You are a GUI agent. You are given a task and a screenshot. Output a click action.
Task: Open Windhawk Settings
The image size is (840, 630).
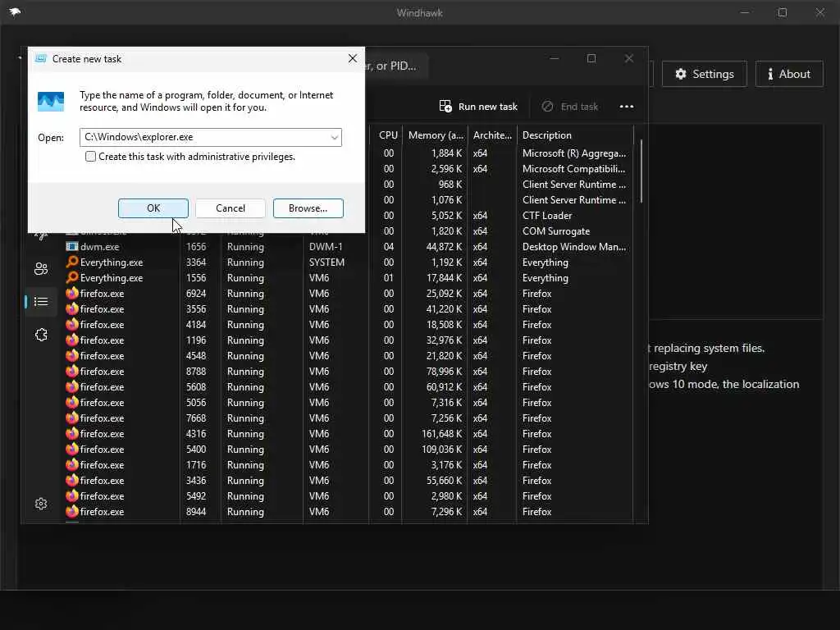[704, 74]
